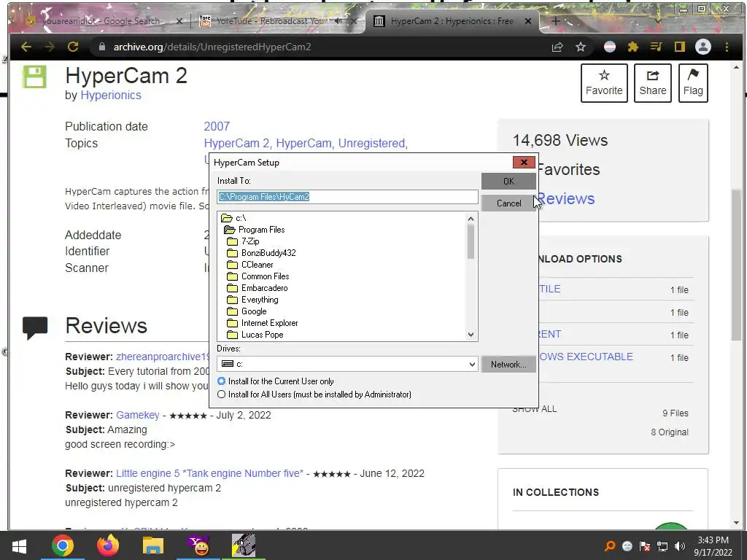
Task: Click the Install To path field
Action: tap(347, 197)
